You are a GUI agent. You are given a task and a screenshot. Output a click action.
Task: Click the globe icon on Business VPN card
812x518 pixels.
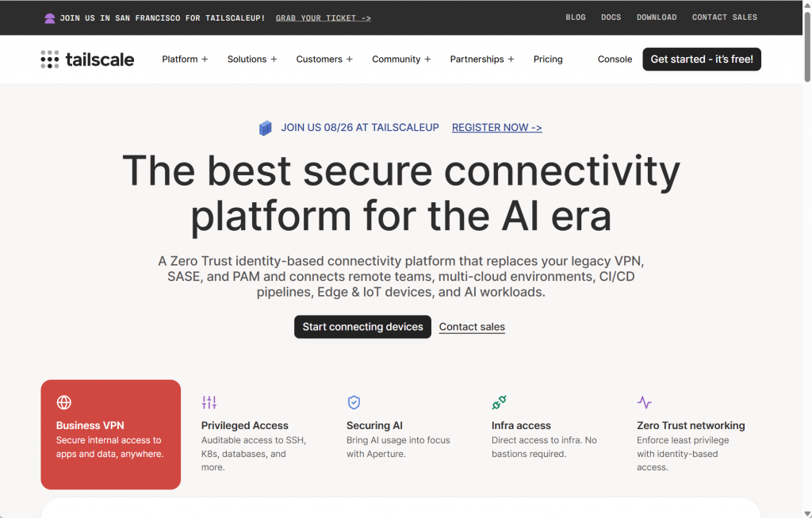tap(64, 402)
